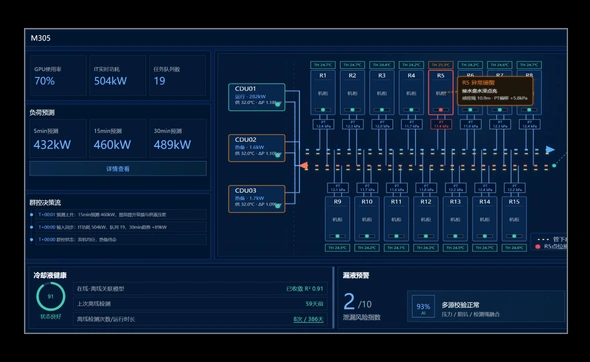590x362 pixels.
Task: Click the row showing R² 0.91
Action: point(200,289)
